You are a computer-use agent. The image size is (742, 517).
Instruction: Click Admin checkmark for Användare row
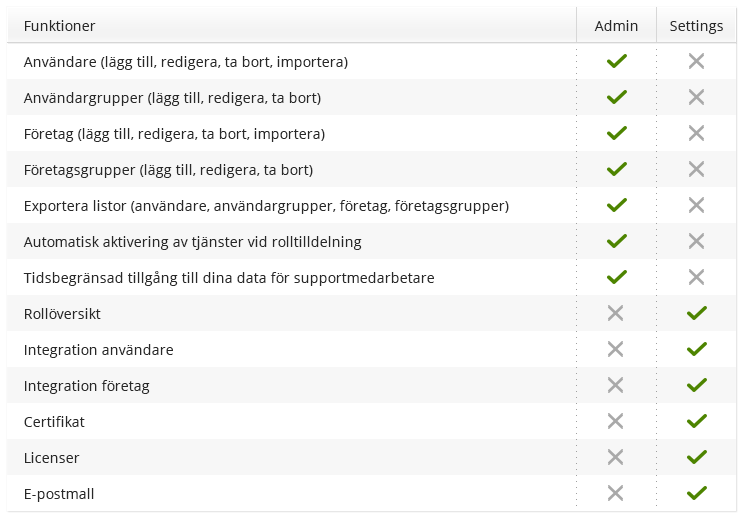pyautogui.click(x=617, y=62)
